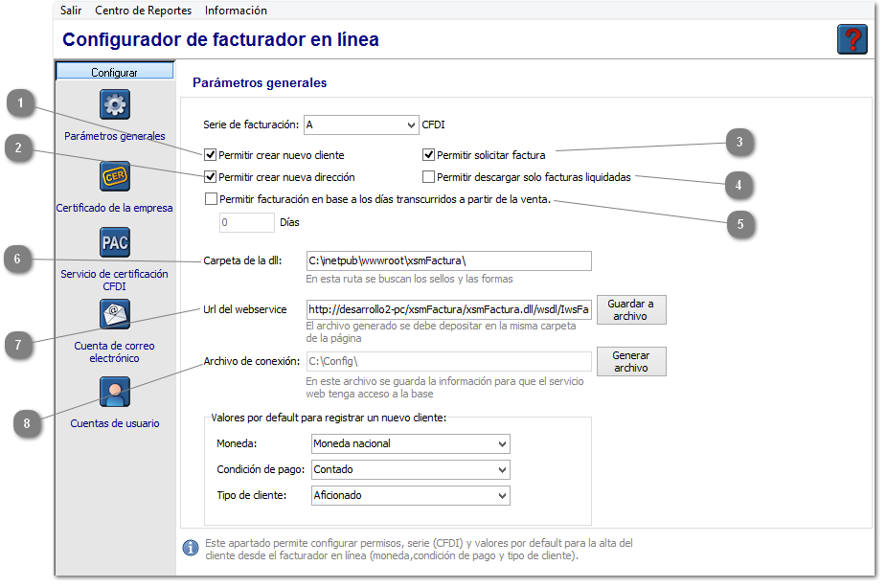Open the Tipo de cliente dropdown
The height and width of the screenshot is (588, 887).
point(411,496)
